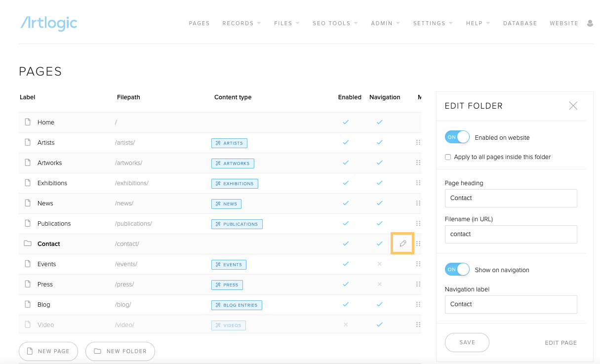Close the Edit Folder panel
Screen dimensions: 600x364
[573, 106]
